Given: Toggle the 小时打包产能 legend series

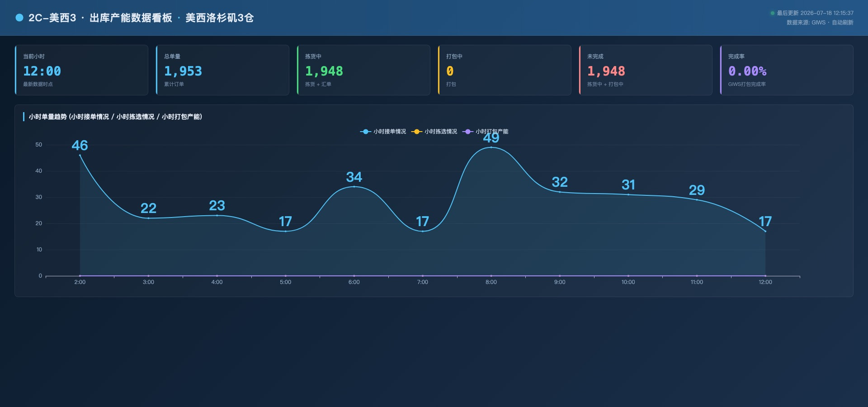Looking at the screenshot, I should [485, 132].
